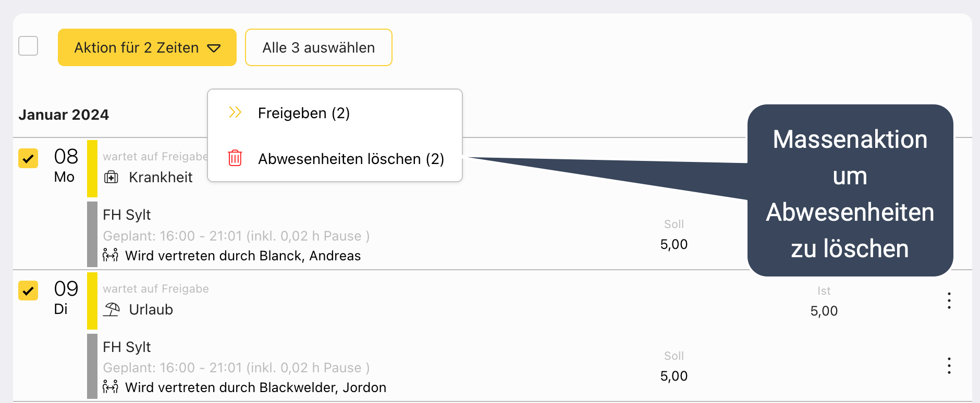The height and width of the screenshot is (403, 980).
Task: Click the Krankheit medical kit icon
Action: point(111,178)
